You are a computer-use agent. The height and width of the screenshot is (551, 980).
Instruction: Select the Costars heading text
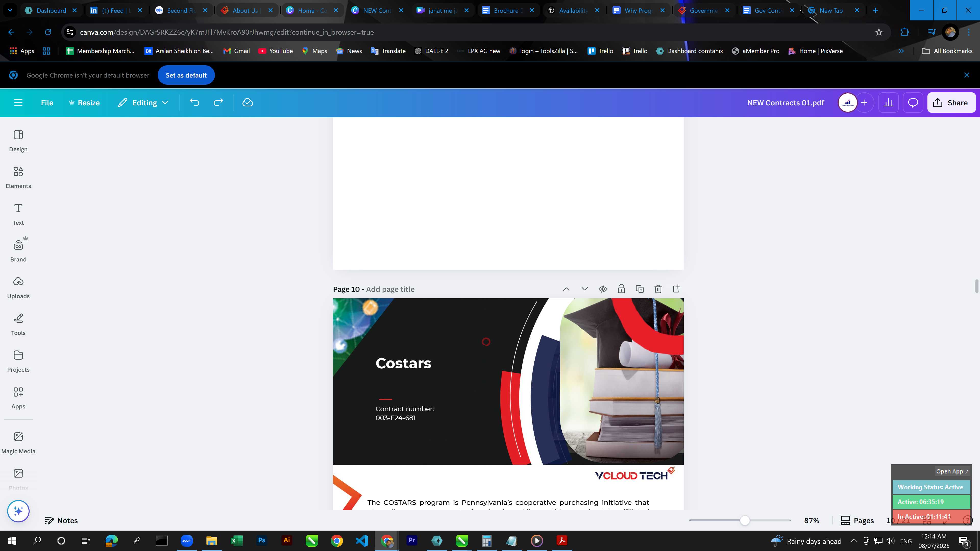[x=403, y=363]
